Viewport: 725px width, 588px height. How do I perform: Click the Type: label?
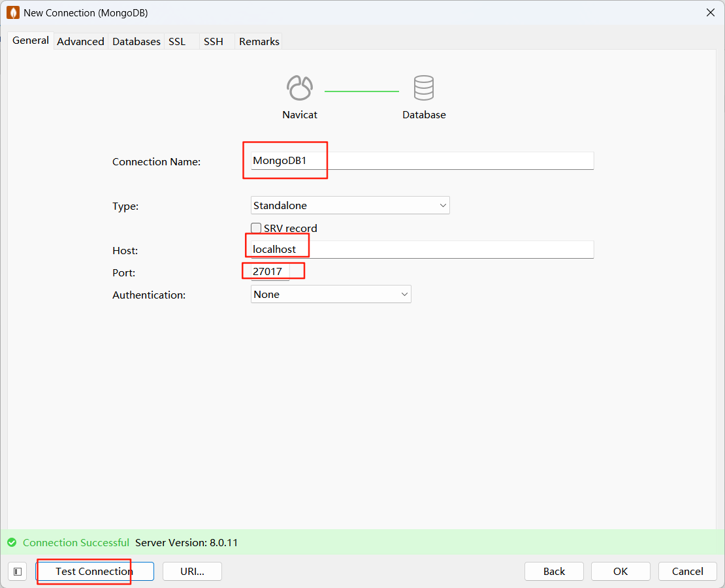[x=125, y=206]
